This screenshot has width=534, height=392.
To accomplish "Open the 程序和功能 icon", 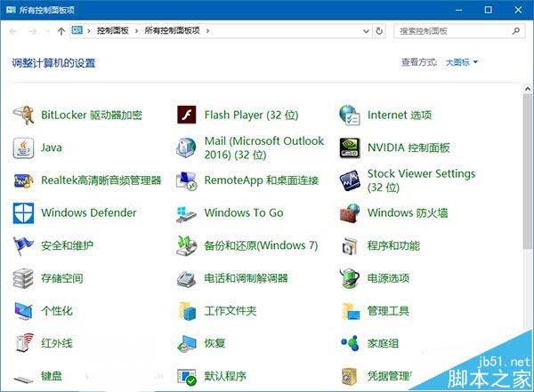I will click(x=350, y=245).
